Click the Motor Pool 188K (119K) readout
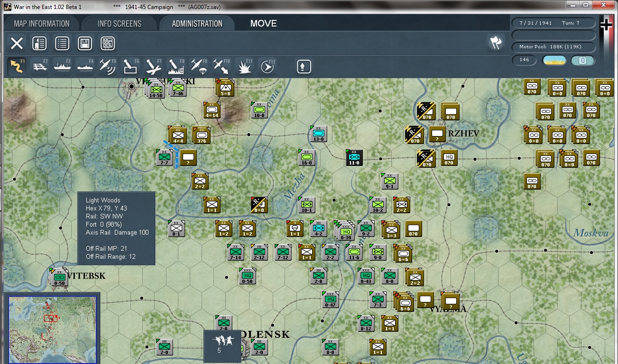 (553, 47)
